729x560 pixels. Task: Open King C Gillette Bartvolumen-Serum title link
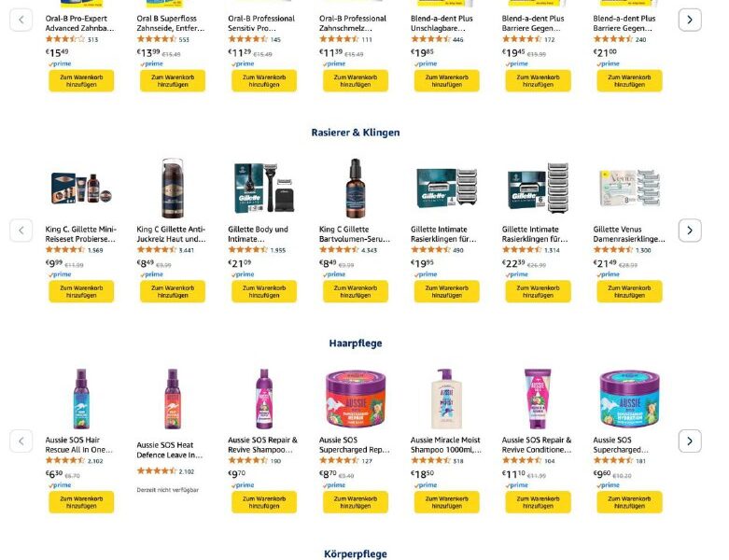pyautogui.click(x=355, y=234)
